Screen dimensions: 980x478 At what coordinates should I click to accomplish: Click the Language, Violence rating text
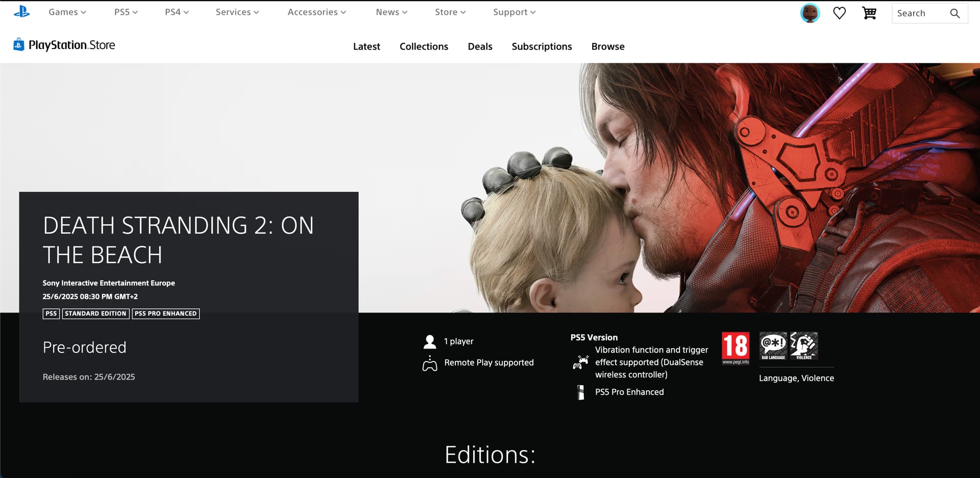[796, 378]
